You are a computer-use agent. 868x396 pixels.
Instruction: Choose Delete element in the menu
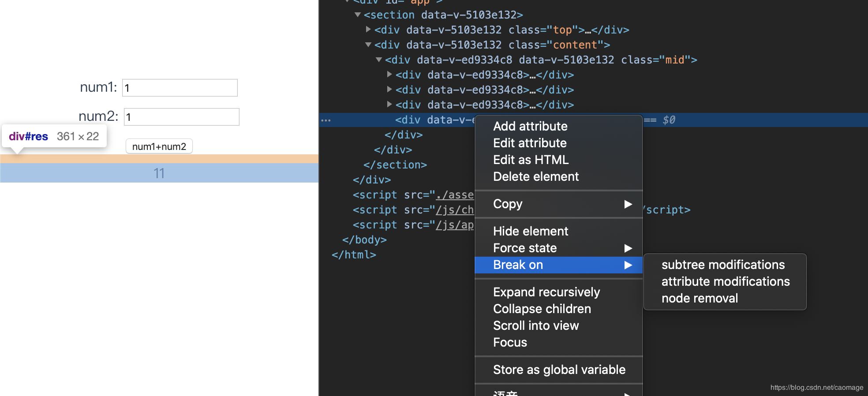[x=535, y=176]
